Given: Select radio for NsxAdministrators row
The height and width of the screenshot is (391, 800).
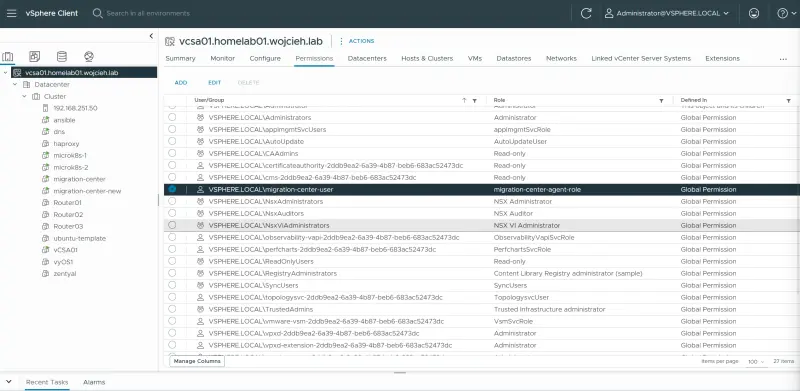Looking at the screenshot, I should coord(172,201).
